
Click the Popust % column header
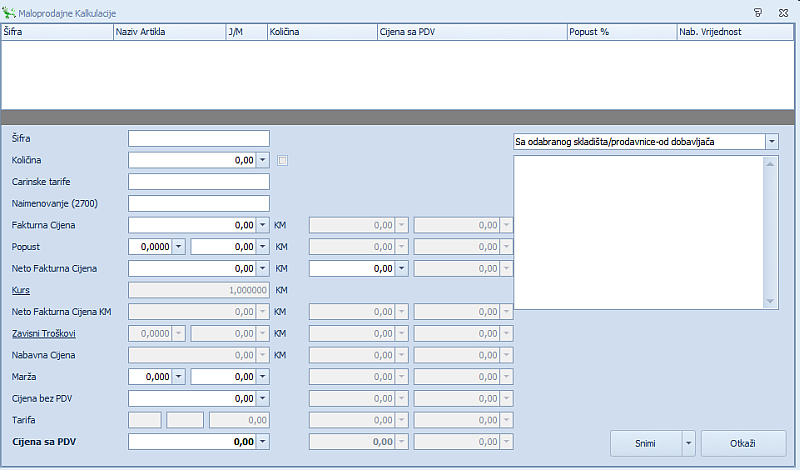[622, 32]
